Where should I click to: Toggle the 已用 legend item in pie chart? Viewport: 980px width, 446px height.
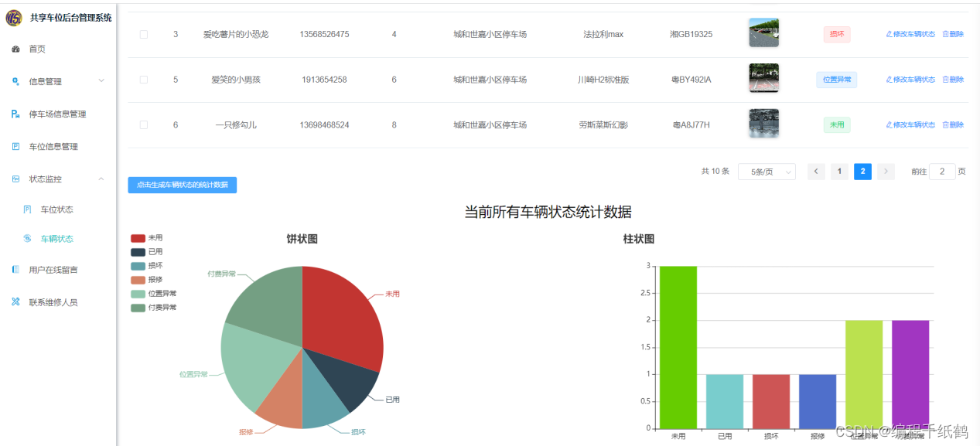147,252
